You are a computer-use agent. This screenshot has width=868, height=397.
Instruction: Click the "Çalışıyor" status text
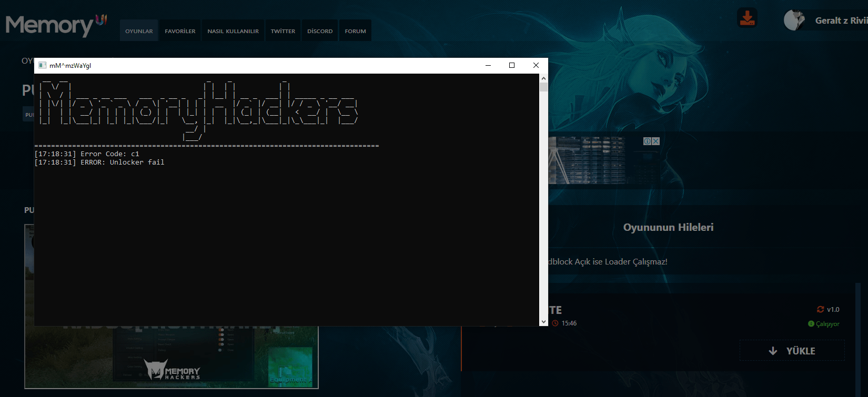point(827,324)
